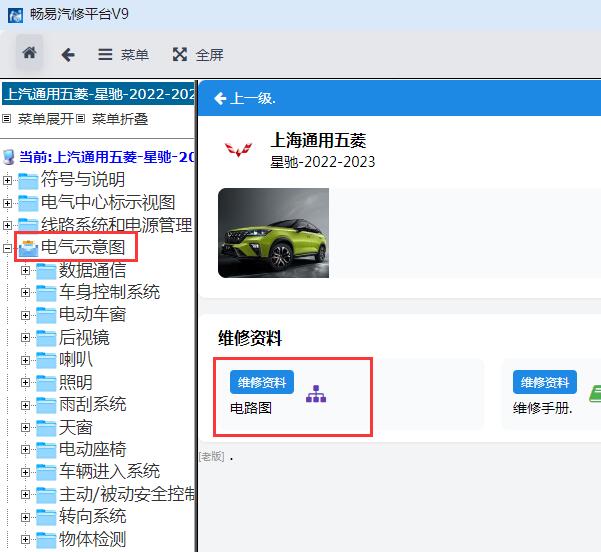Click the root node computer icon
The image size is (601, 552).
pyautogui.click(x=9, y=157)
